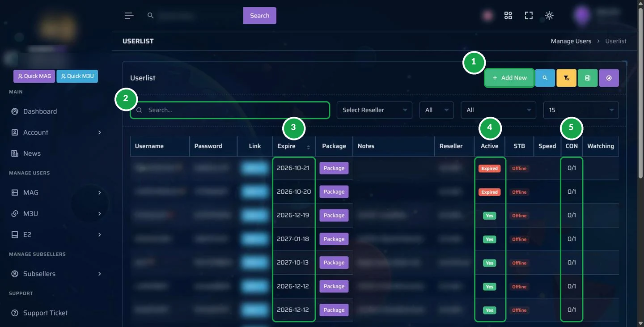Image resolution: width=644 pixels, height=327 pixels.
Task: Click the Add New button
Action: click(509, 78)
